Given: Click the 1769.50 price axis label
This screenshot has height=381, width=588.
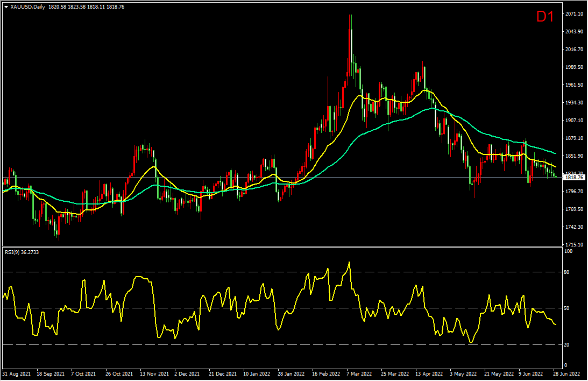Looking at the screenshot, I should (x=574, y=209).
